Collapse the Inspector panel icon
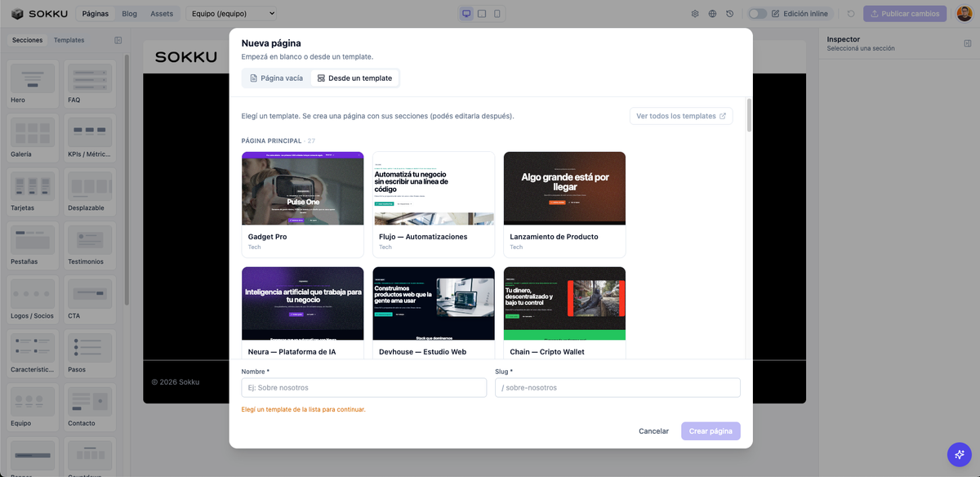 pyautogui.click(x=968, y=43)
